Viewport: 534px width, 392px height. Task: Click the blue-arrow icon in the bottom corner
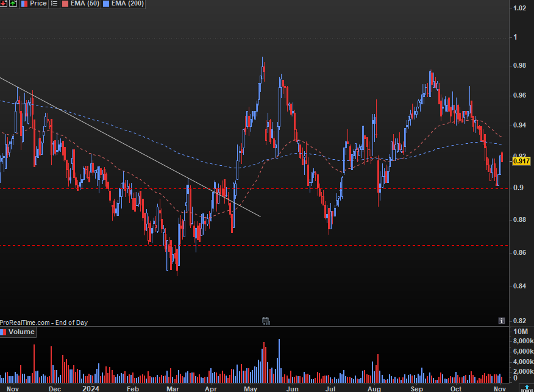pos(527,388)
